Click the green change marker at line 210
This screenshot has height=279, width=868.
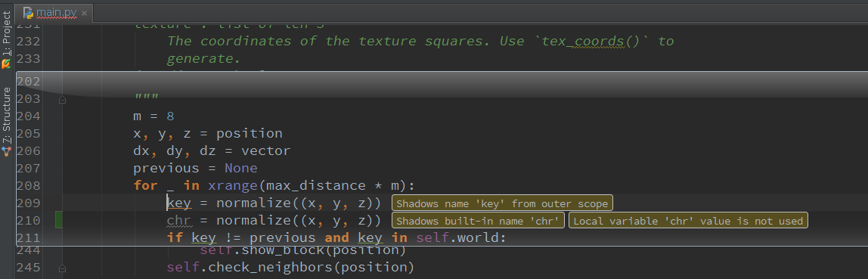click(58, 220)
